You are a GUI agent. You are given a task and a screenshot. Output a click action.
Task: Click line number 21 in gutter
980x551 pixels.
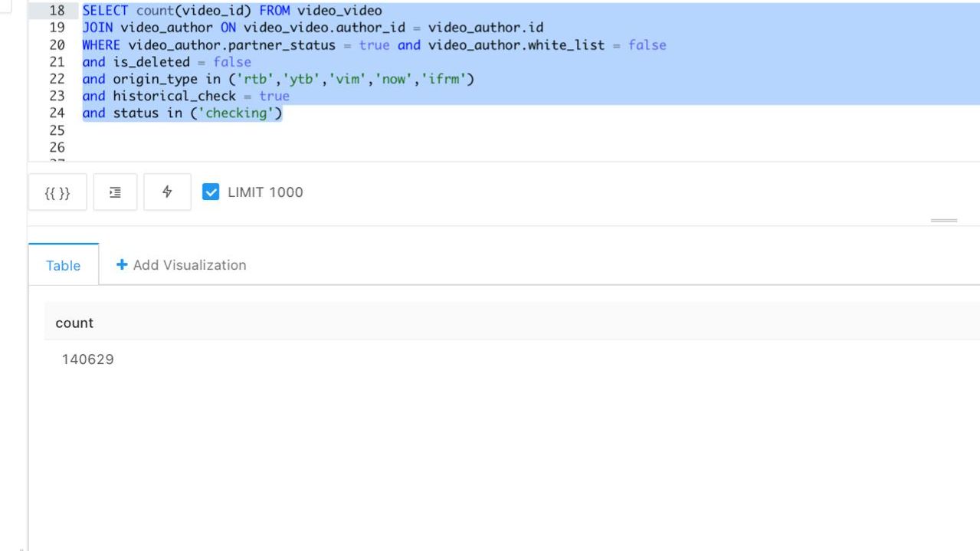tap(57, 62)
